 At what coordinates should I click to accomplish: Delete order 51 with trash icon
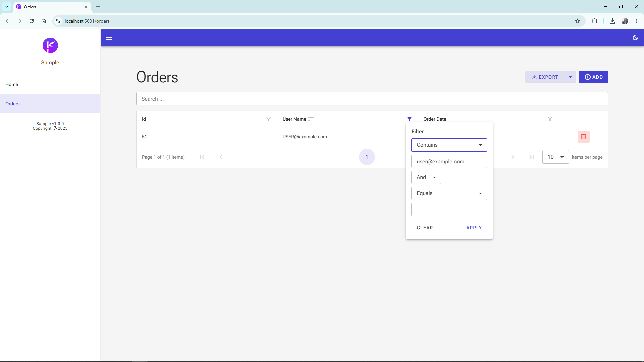pyautogui.click(x=583, y=137)
